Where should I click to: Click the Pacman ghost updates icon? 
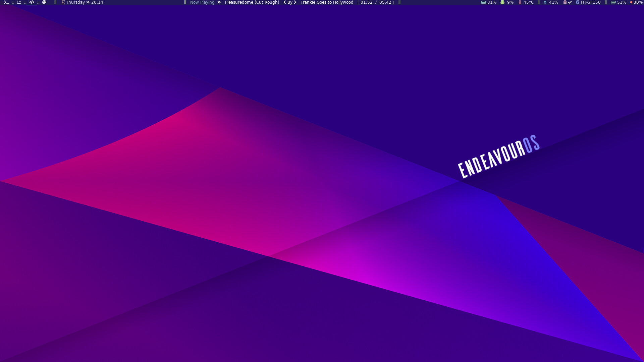[565, 2]
